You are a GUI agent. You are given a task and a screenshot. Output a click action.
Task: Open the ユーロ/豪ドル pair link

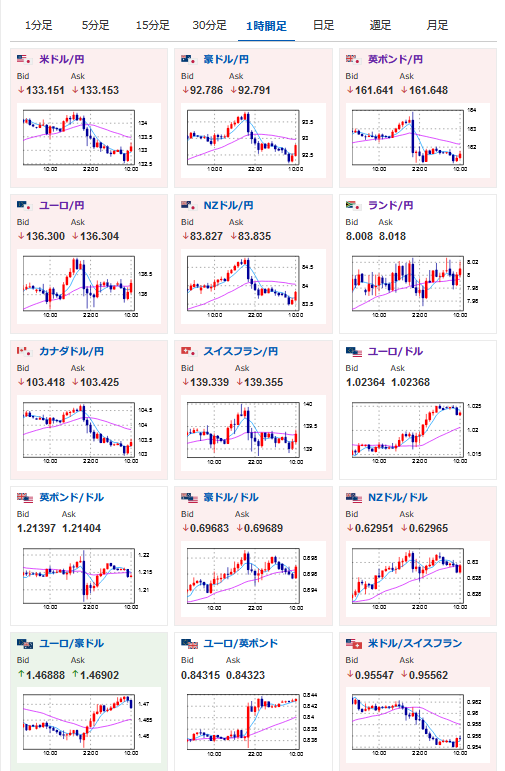tap(71, 644)
